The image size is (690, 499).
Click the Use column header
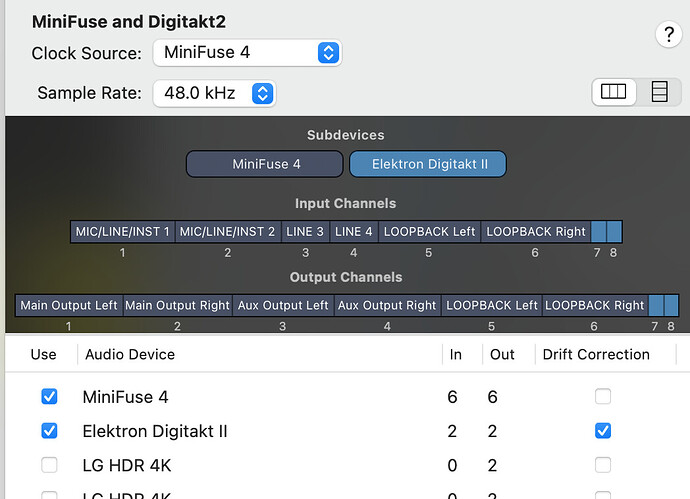point(43,355)
